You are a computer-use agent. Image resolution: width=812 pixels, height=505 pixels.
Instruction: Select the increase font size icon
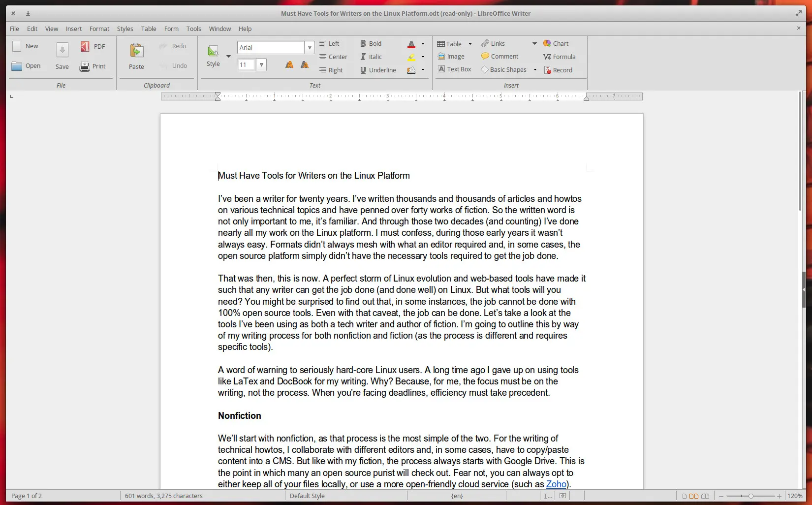click(289, 64)
